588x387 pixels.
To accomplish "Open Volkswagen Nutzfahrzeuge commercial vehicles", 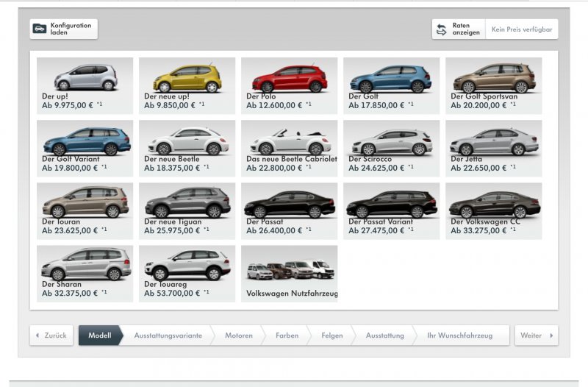I will [289, 274].
